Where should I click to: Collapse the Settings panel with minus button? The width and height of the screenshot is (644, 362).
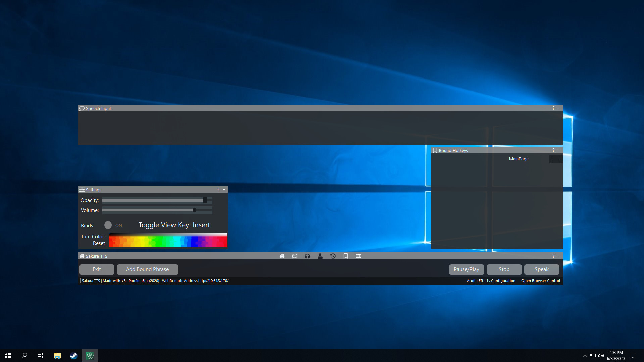pyautogui.click(x=224, y=190)
